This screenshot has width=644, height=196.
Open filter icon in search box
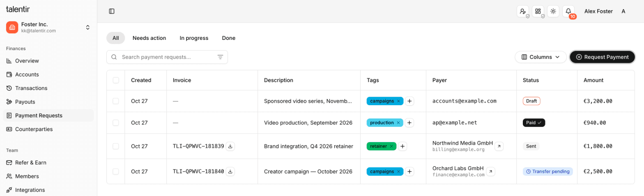pos(220,57)
